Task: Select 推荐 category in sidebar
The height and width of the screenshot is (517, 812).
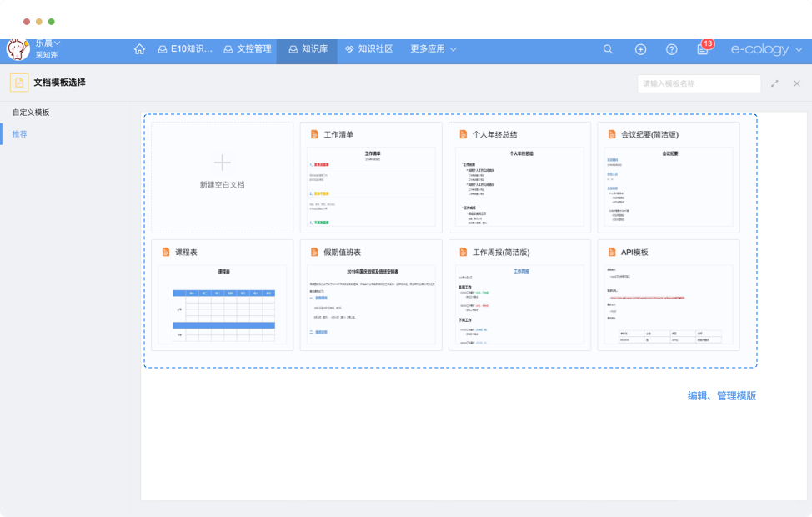Action: coord(19,133)
